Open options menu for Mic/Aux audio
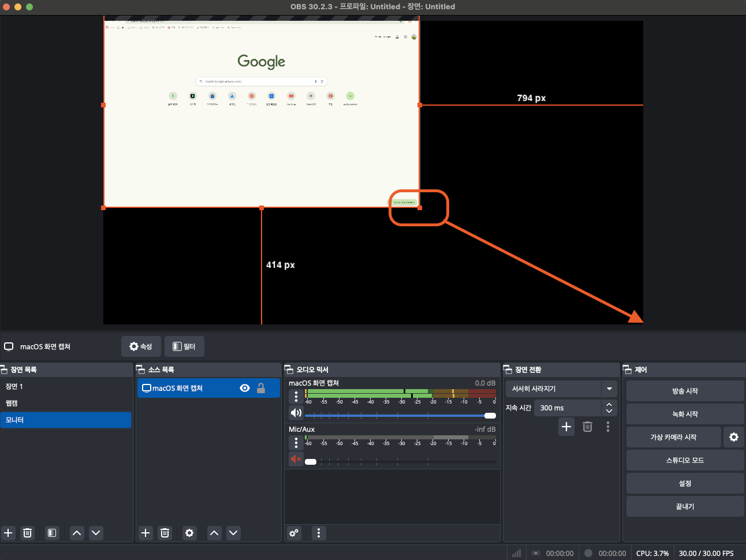 (296, 442)
